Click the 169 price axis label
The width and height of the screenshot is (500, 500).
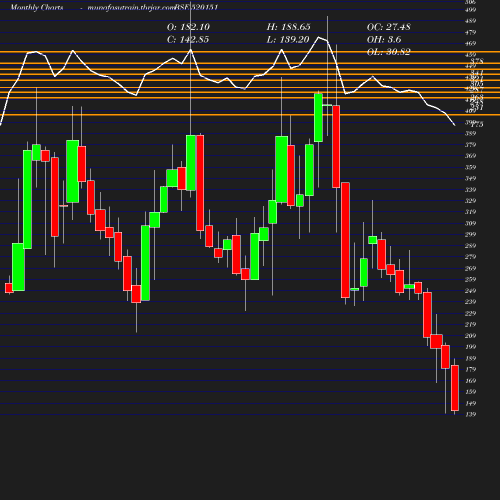[x=470, y=381]
